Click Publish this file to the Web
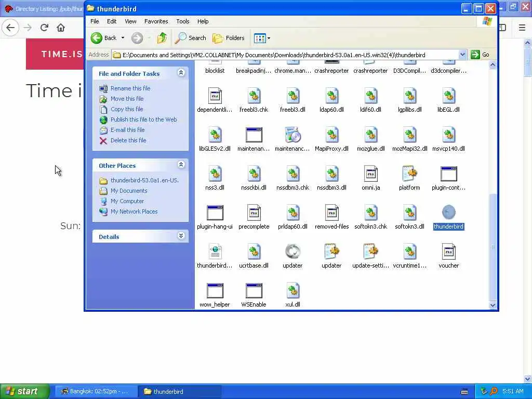 pyautogui.click(x=143, y=119)
